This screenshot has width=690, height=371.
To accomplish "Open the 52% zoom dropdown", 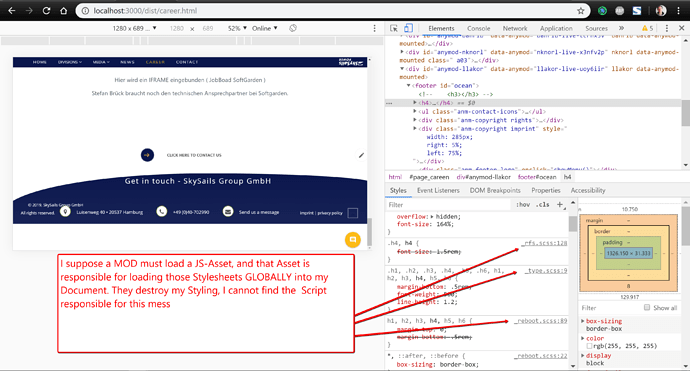I will click(237, 28).
